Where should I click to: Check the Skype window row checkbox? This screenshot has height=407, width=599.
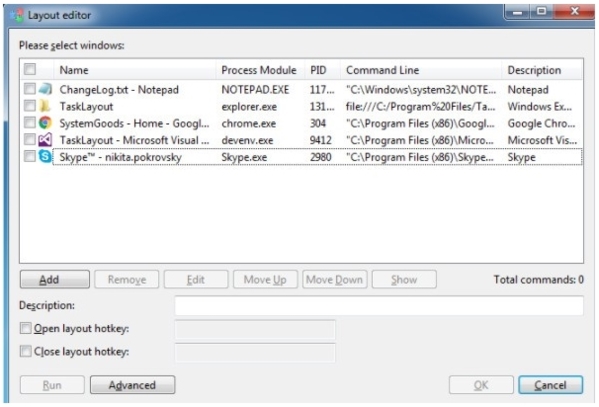click(x=30, y=156)
